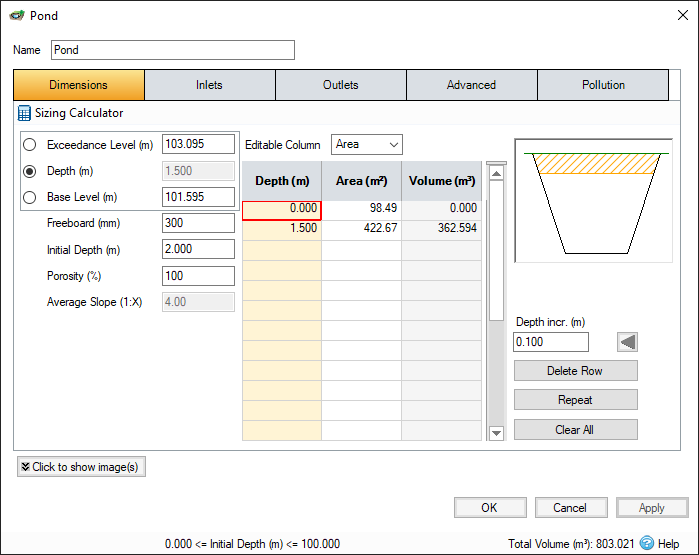Screen dimensions: 699x555
Task: Select the depth cell showing 0.000
Action: 282,210
